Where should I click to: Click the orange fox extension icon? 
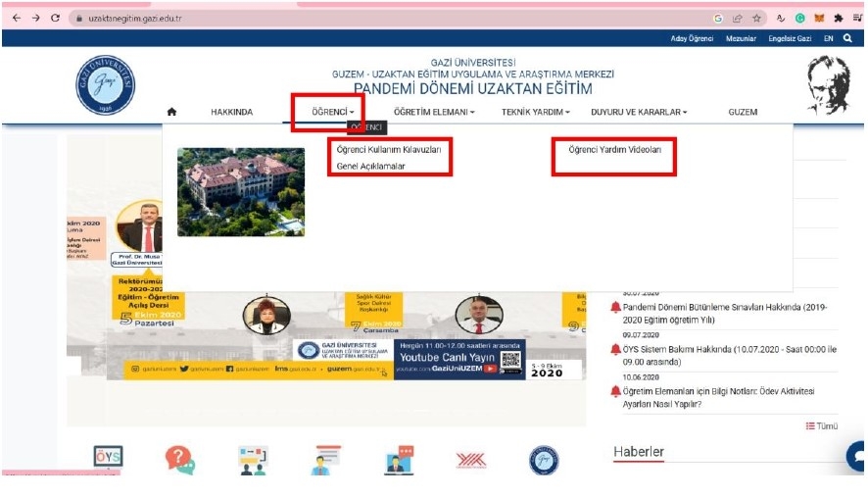click(819, 19)
